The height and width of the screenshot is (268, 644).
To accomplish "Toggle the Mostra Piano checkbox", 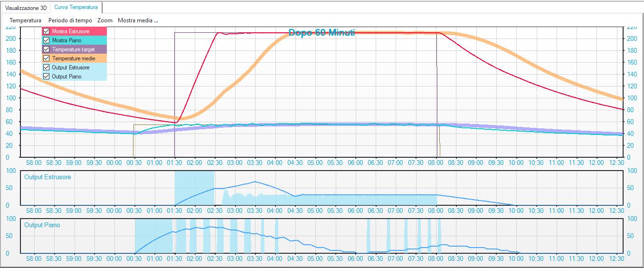I will (x=47, y=40).
